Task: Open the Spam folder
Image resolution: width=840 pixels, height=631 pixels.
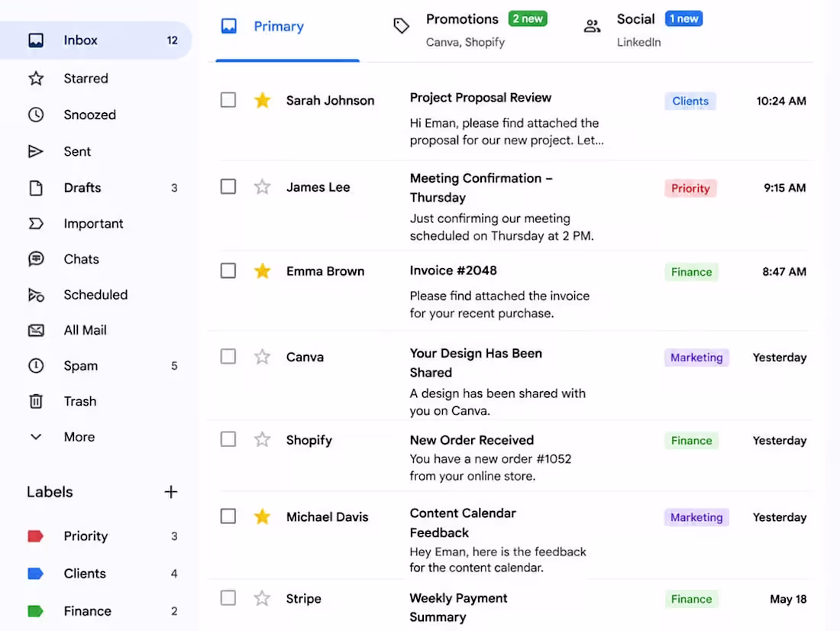Action: tap(95, 366)
